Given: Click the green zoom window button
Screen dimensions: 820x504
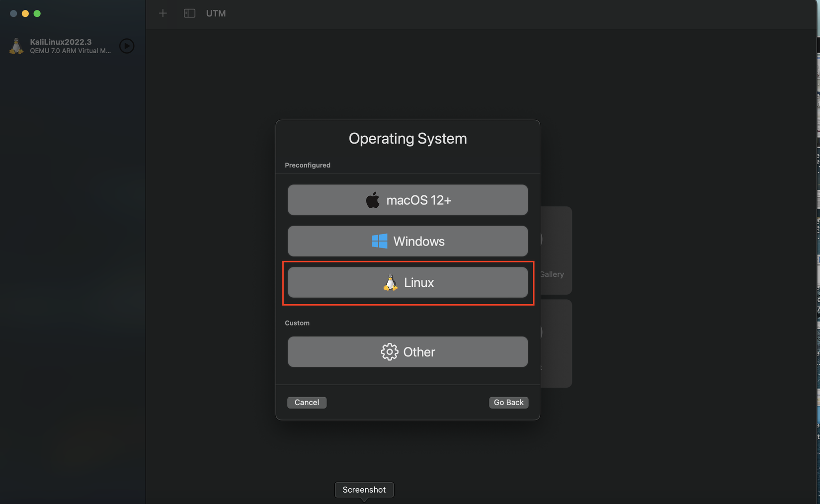Looking at the screenshot, I should coord(37,13).
